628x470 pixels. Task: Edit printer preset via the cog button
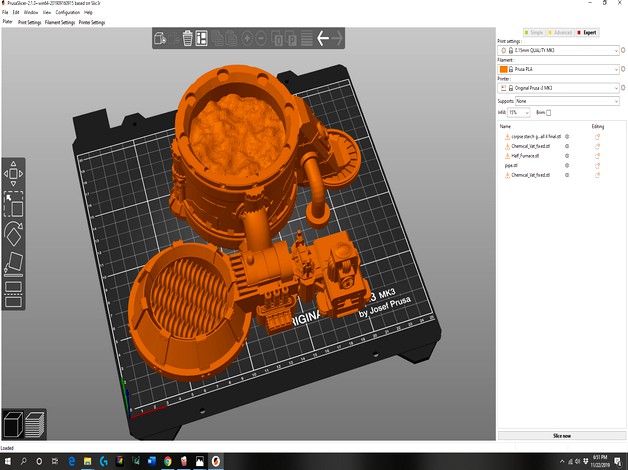click(623, 88)
